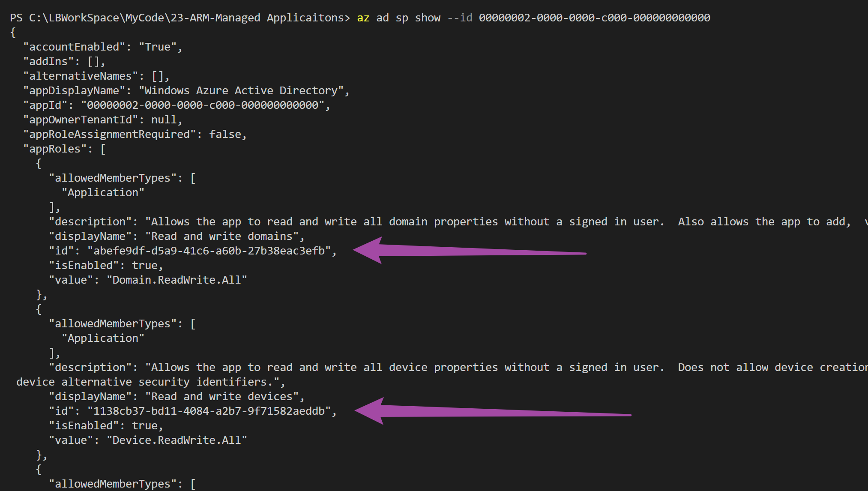
Task: Click the "Domain.ReadWrite.All" value
Action: [x=177, y=280]
